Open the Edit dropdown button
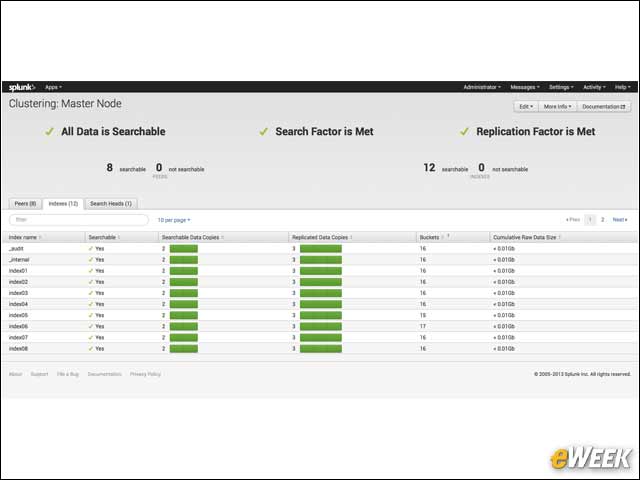 [x=526, y=107]
